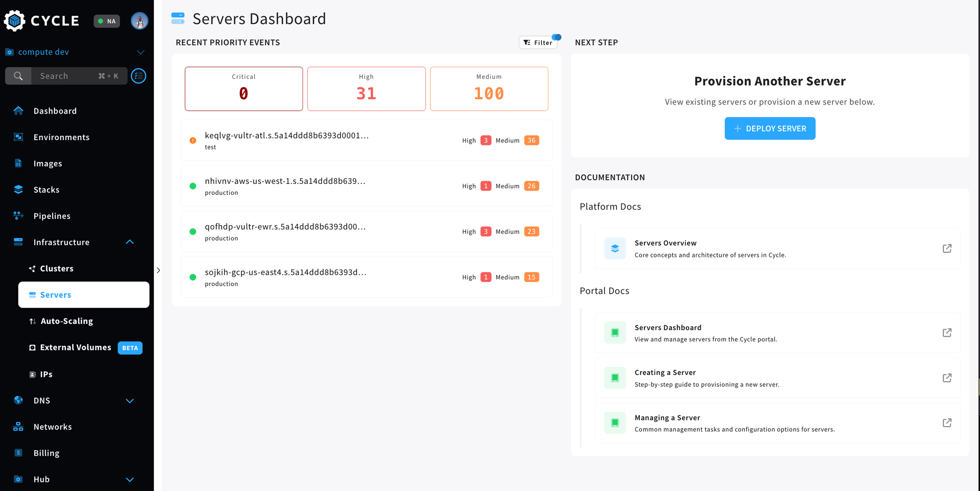
Task: Go to Dashboard in the sidebar
Action: (55, 111)
